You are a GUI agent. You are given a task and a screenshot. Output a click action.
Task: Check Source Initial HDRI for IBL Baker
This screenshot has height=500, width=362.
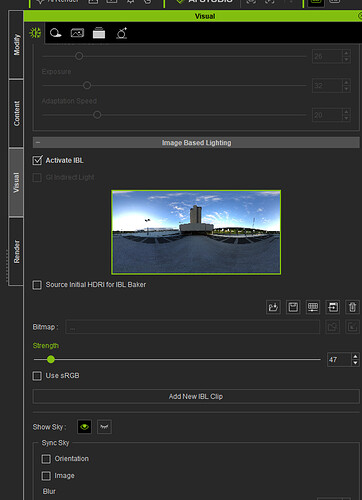pyautogui.click(x=37, y=285)
